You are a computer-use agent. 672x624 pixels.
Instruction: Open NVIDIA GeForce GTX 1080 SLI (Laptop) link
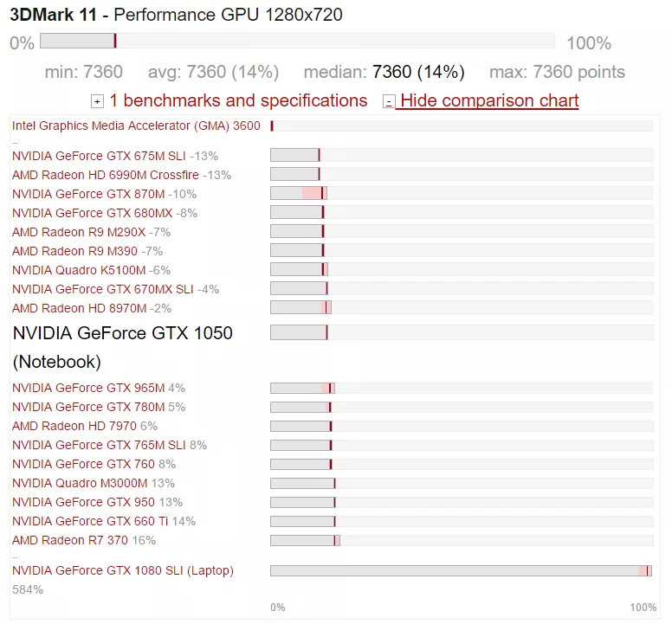(123, 570)
